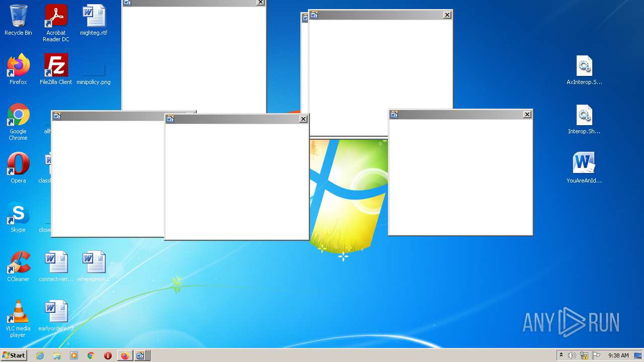Select the connectvari... Word document

pos(56,266)
